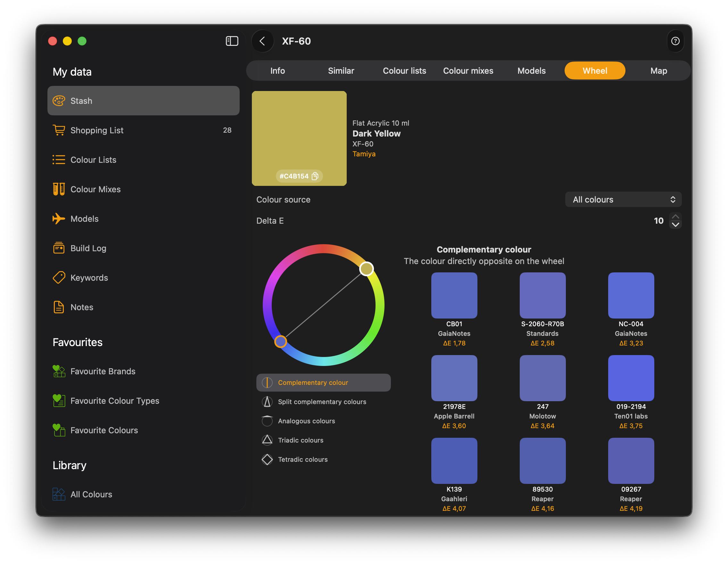728x564 pixels.
Task: Open Stash palette icon in sidebar
Action: (x=59, y=101)
